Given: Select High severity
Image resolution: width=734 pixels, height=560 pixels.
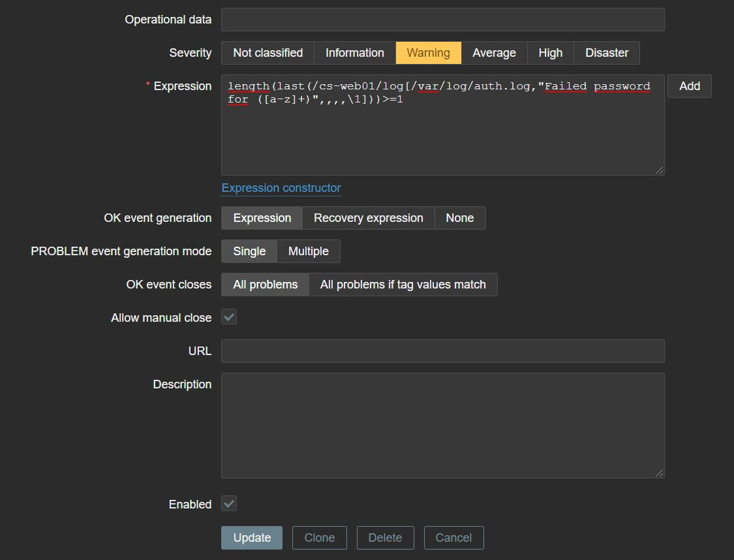Looking at the screenshot, I should 550,53.
